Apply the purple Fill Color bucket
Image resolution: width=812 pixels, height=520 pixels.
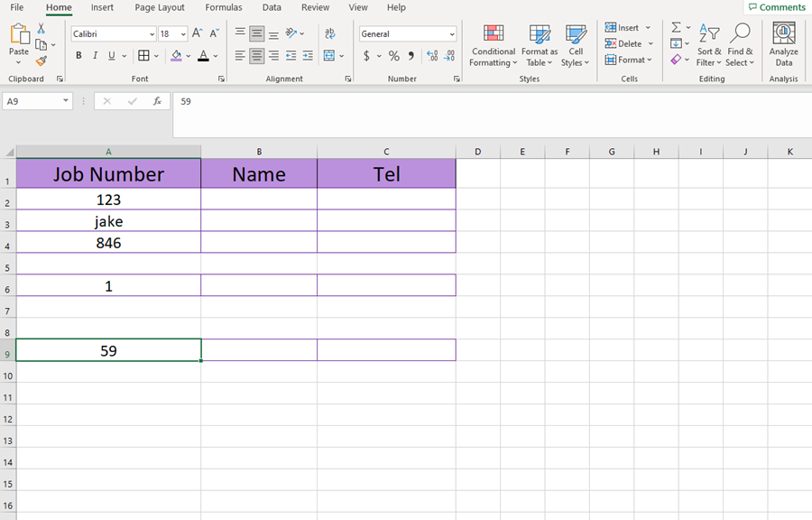(176, 55)
